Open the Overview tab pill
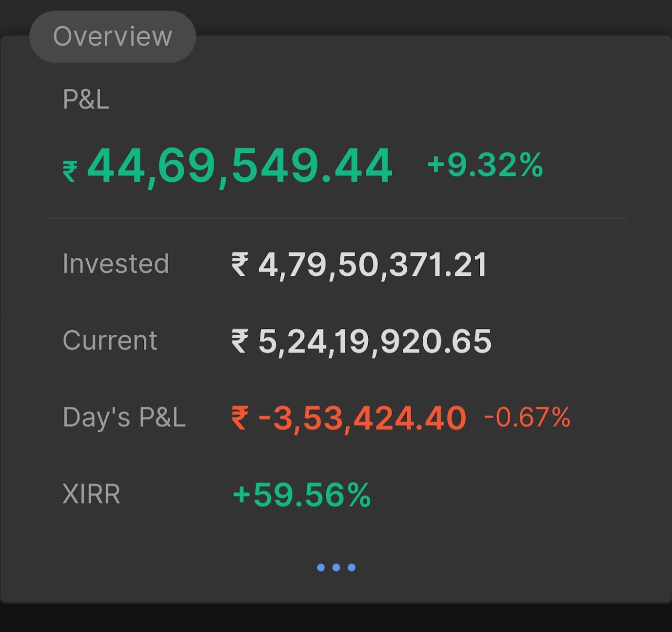The height and width of the screenshot is (632, 672). click(x=112, y=37)
